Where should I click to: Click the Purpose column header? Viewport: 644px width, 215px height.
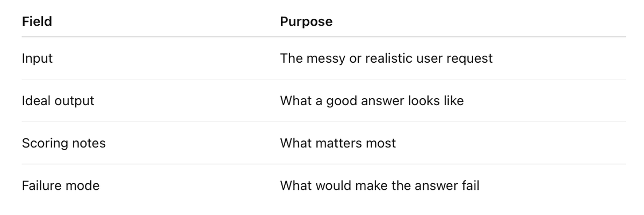306,21
